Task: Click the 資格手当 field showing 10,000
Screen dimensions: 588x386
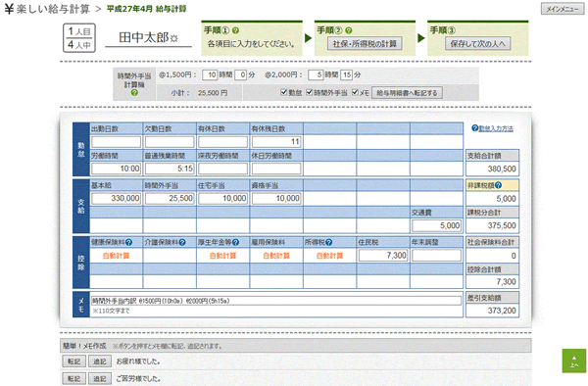Action: [276, 198]
